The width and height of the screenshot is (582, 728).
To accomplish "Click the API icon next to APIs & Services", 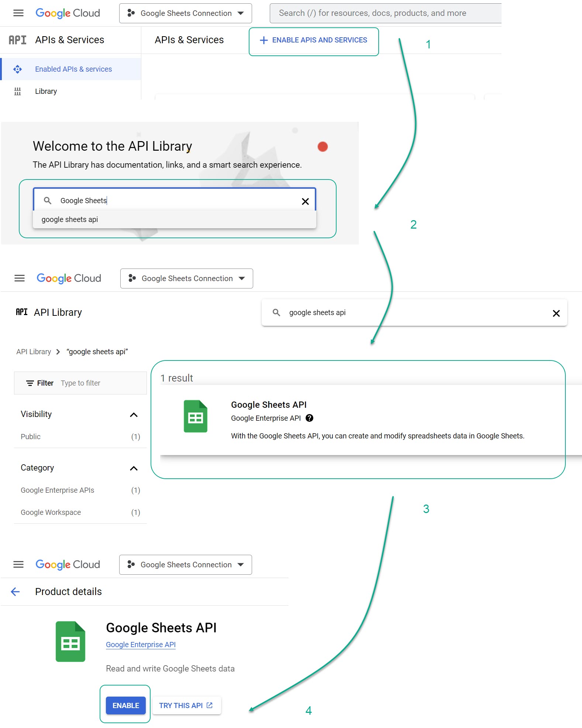I will click(x=17, y=40).
